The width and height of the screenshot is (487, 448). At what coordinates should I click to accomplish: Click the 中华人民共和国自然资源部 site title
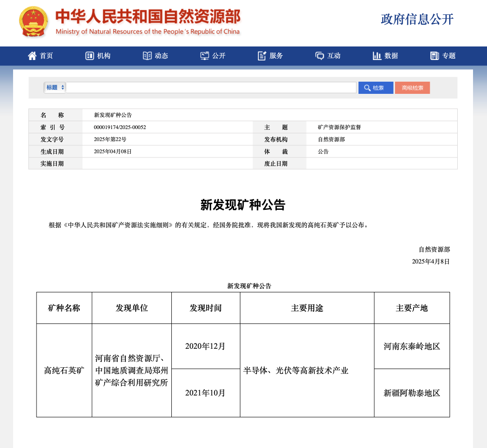[148, 16]
